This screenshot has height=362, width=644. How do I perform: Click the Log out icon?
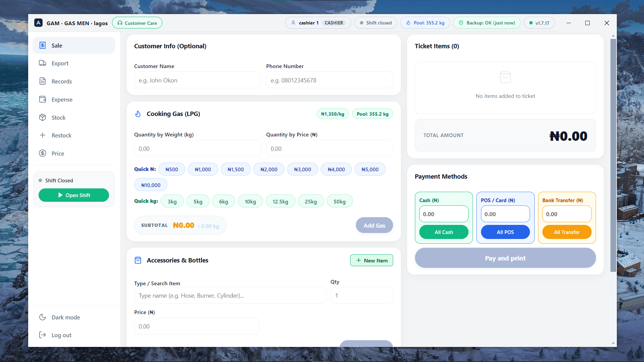43,335
